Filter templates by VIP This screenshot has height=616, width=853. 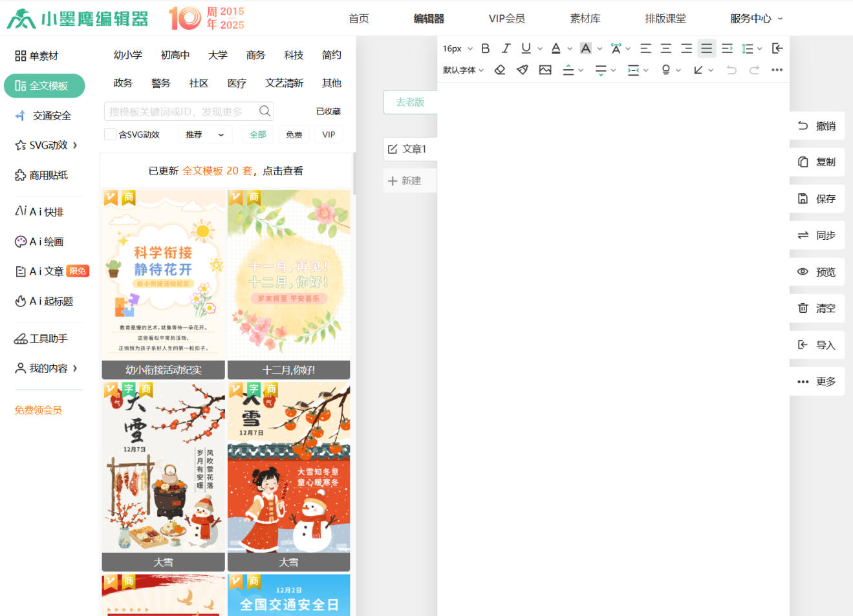(x=329, y=134)
